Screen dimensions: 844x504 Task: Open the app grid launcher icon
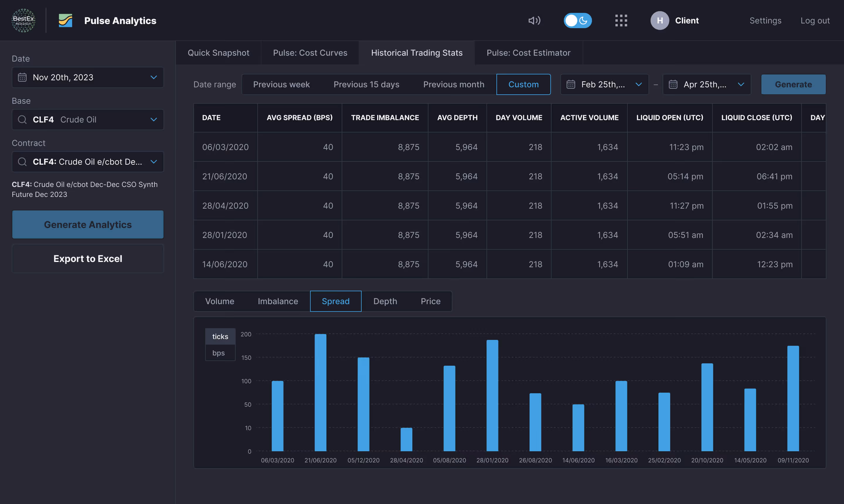coord(621,21)
